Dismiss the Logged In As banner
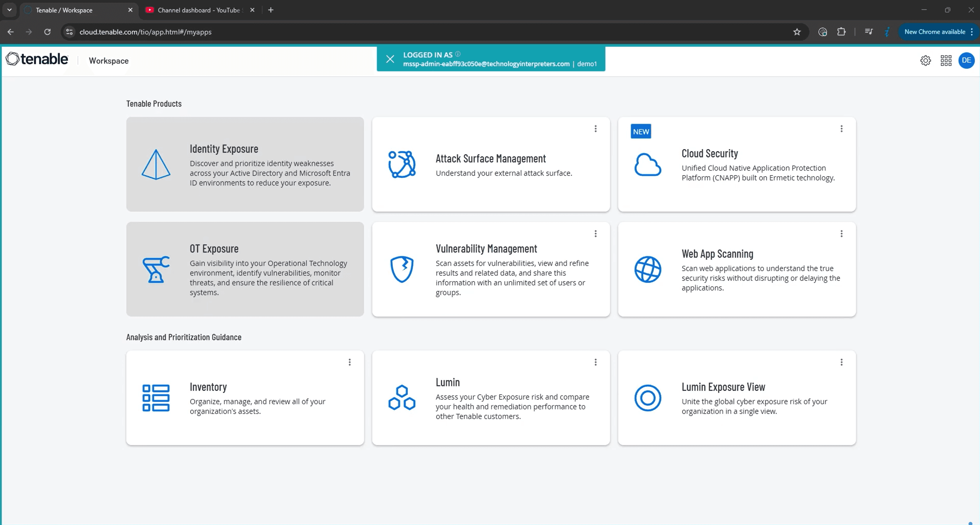This screenshot has width=980, height=525. point(390,58)
